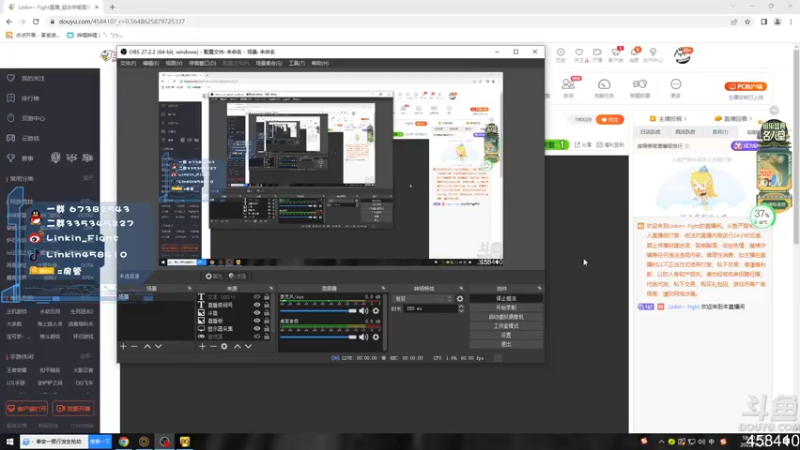The image size is (800, 450).
Task: Click 启动虚拟摄像机 button
Action: tap(506, 317)
